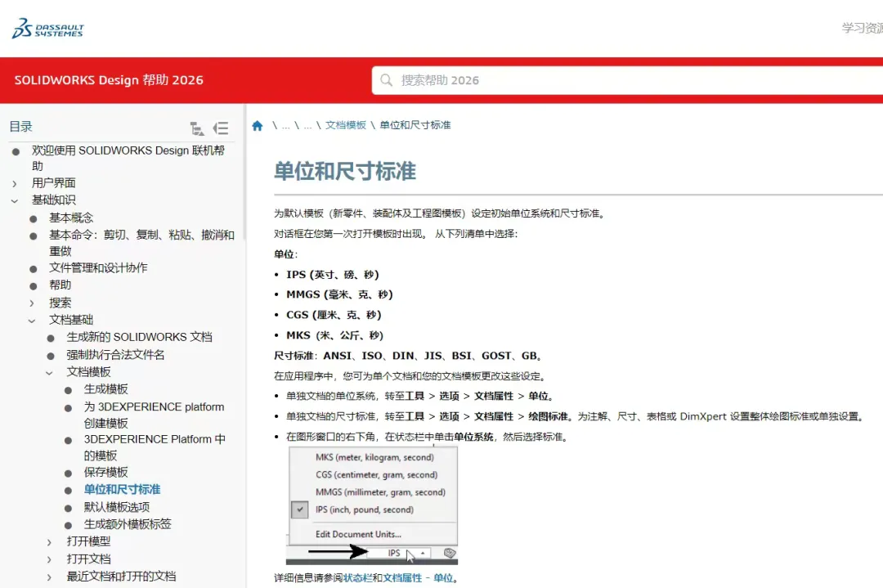The height and width of the screenshot is (588, 883).
Task: Expand the 打开模型 tree node
Action: (x=50, y=542)
